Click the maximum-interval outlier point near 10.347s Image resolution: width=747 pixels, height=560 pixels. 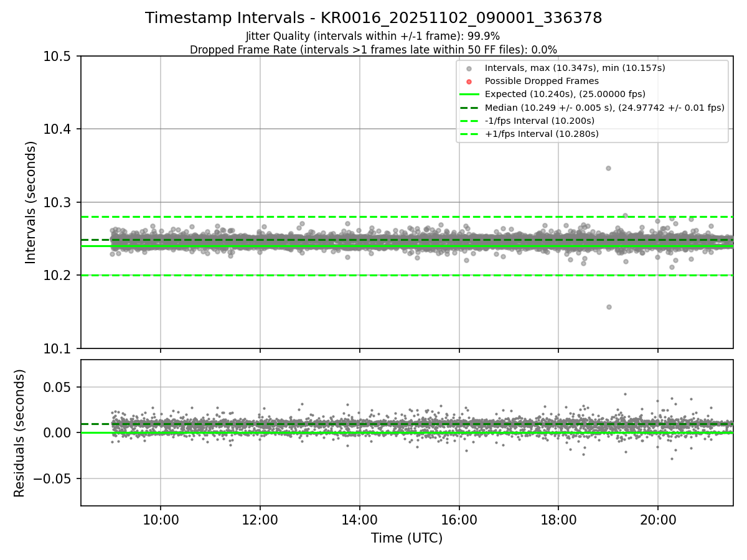(608, 168)
